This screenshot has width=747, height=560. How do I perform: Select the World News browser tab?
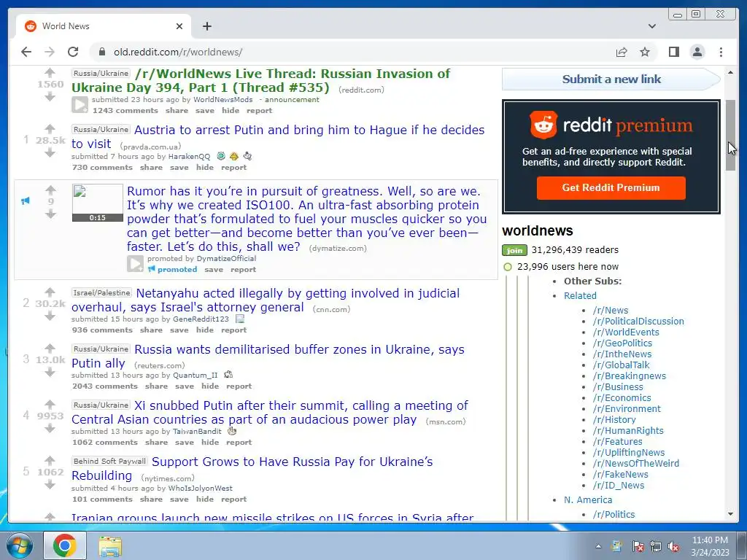pyautogui.click(x=104, y=26)
